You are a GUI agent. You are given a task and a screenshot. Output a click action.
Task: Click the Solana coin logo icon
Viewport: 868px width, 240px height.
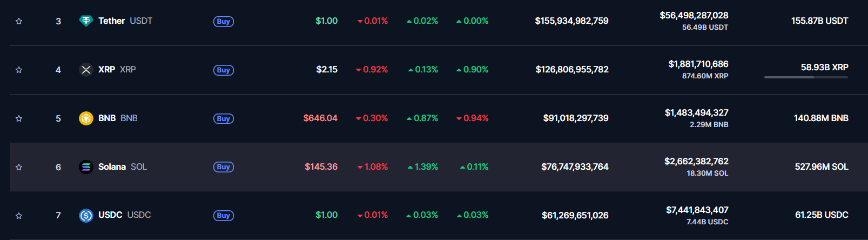tap(86, 167)
